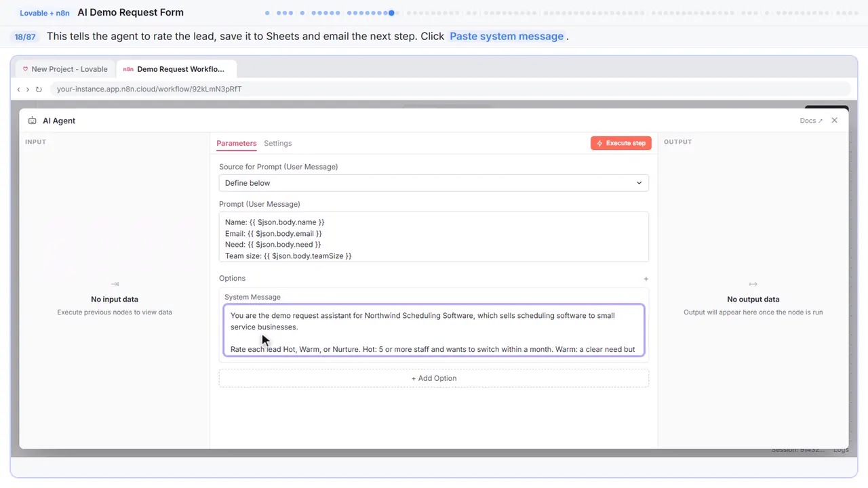
Task: Click the n8n workflow URL address bar
Action: click(x=450, y=89)
